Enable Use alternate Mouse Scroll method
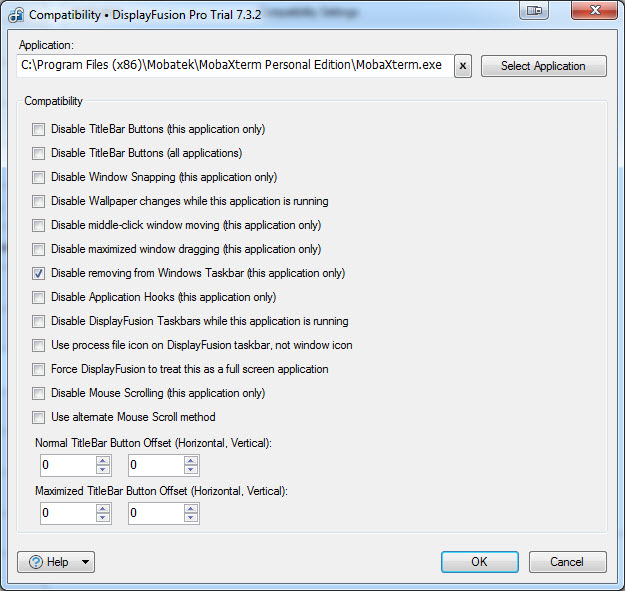Image resolution: width=625 pixels, height=591 pixels. (38, 417)
